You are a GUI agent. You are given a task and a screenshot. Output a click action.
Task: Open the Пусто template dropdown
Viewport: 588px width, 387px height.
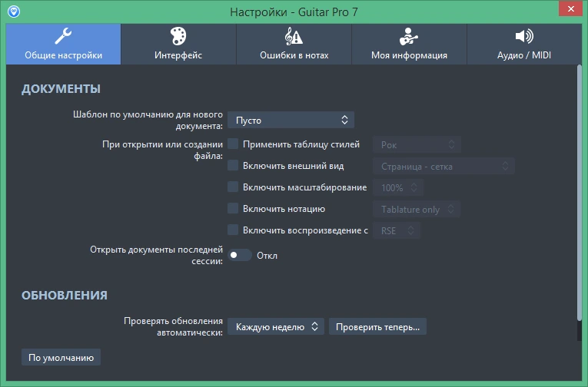tap(291, 120)
